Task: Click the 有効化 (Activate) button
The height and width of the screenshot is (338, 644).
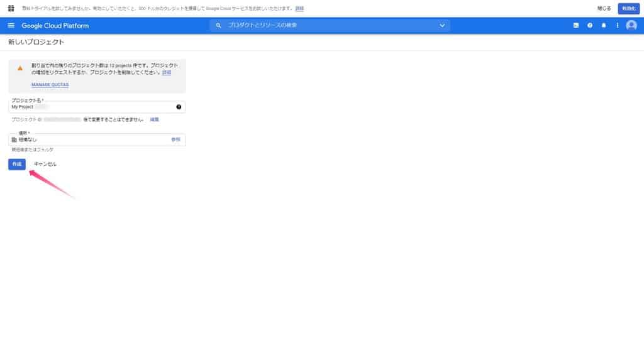Action: click(x=628, y=8)
